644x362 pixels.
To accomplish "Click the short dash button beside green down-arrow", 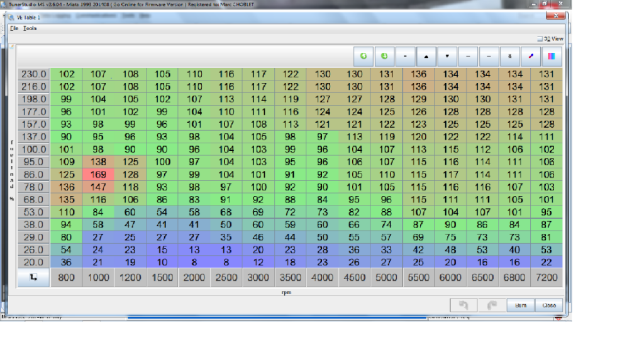I will [x=406, y=56].
